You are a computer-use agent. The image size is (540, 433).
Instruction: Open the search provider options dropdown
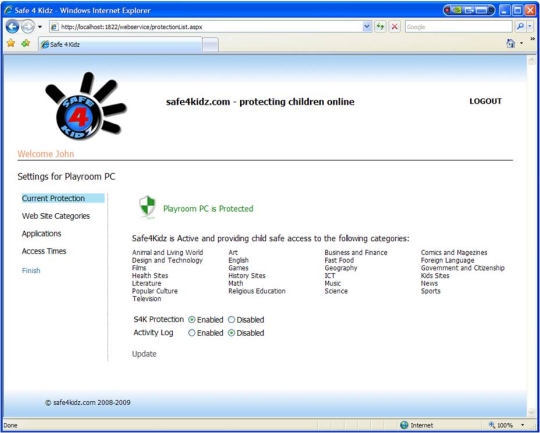[x=530, y=27]
